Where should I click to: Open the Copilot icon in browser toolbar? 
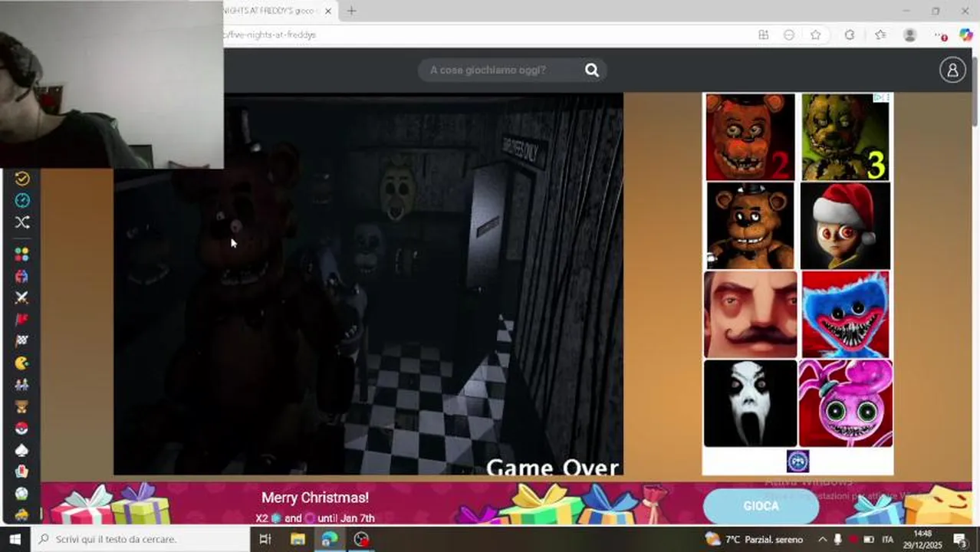(x=966, y=34)
